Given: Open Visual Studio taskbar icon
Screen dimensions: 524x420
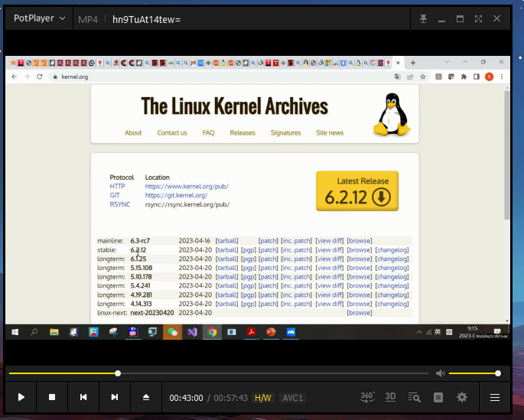Looking at the screenshot, I should pos(192,332).
